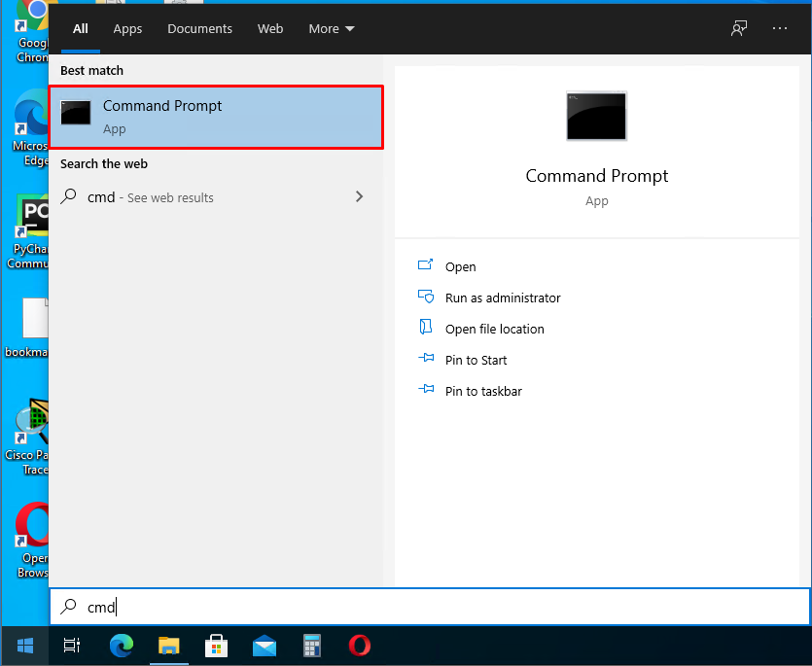Select Pin to Start
This screenshot has height=666, width=812.
tap(476, 360)
